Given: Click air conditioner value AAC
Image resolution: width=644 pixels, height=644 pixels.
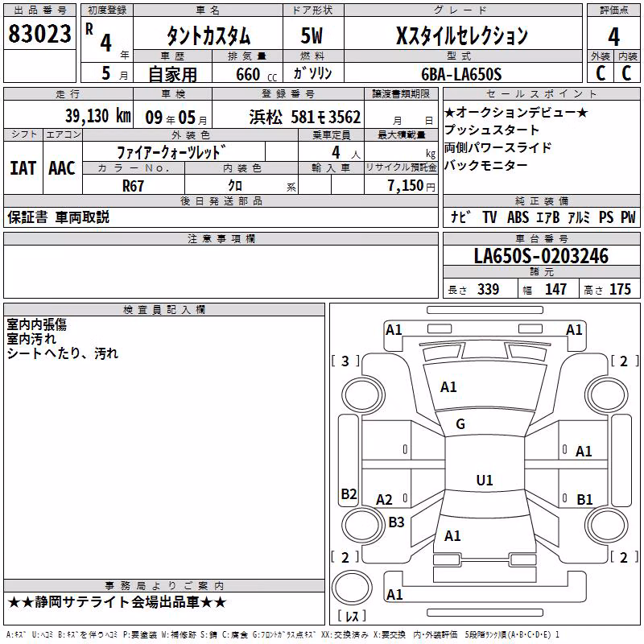Looking at the screenshot, I should [62, 168].
